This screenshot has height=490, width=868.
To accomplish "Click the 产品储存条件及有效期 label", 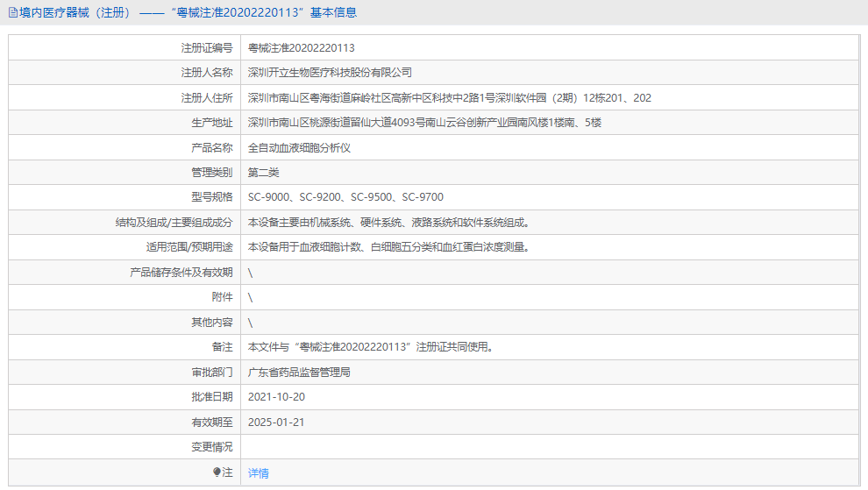I will [x=181, y=273].
